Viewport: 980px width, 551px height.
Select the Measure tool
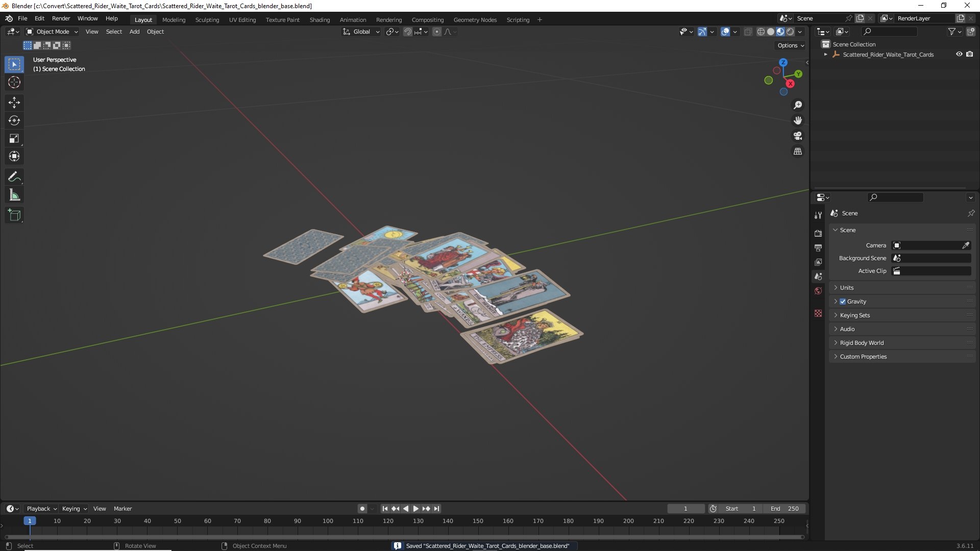point(14,195)
